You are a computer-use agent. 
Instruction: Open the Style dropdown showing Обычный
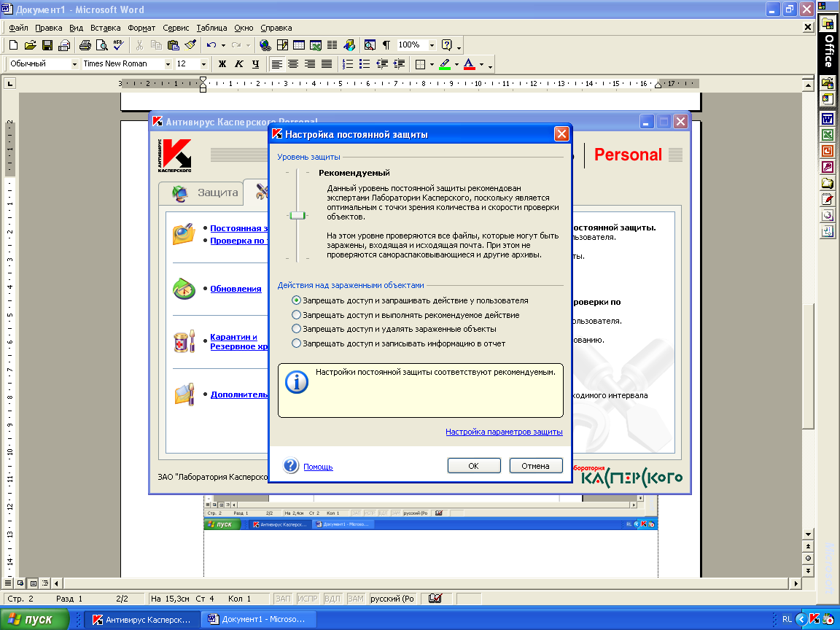pyautogui.click(x=75, y=64)
